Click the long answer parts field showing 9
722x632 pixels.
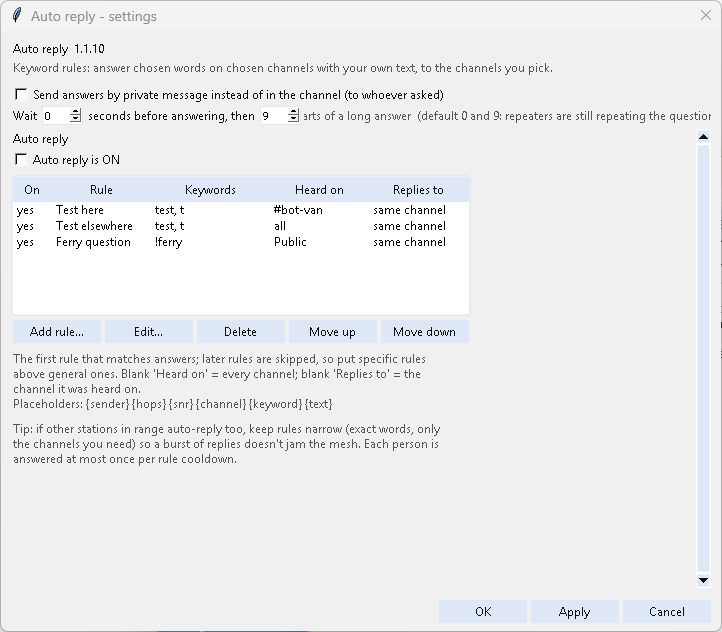[x=274, y=116]
